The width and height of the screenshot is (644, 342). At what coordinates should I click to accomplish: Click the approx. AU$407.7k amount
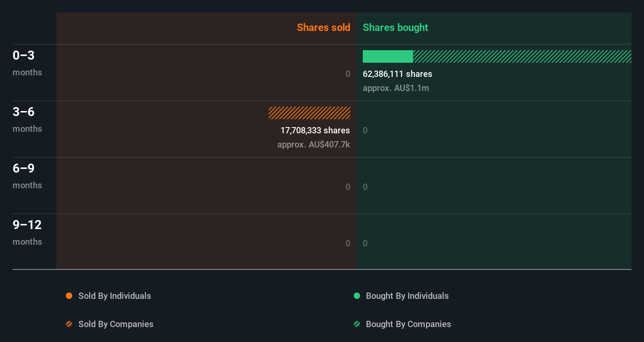(313, 144)
